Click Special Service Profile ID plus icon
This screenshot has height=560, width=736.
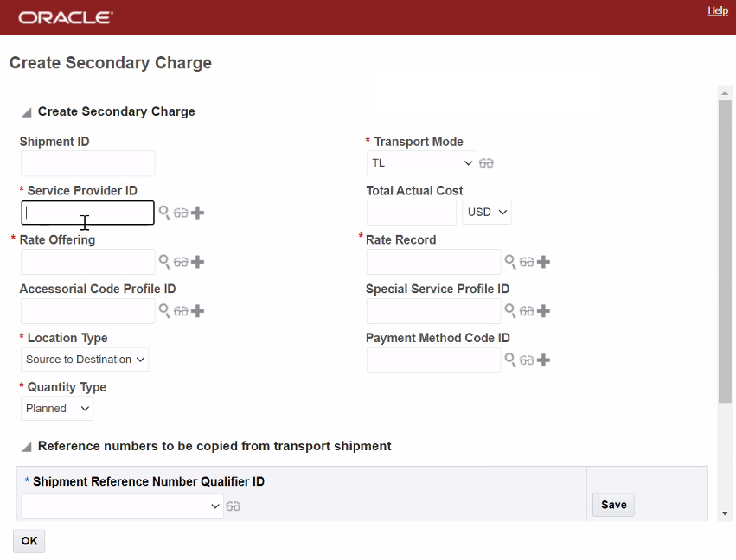click(x=544, y=311)
